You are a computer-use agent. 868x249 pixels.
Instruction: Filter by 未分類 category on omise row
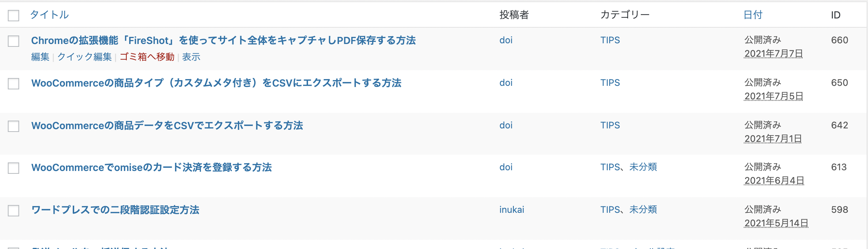point(643,167)
